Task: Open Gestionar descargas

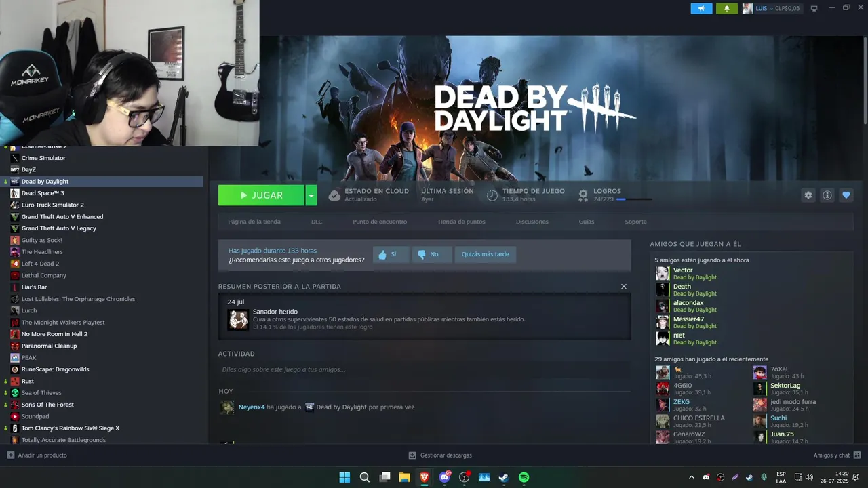Action: [x=440, y=455]
